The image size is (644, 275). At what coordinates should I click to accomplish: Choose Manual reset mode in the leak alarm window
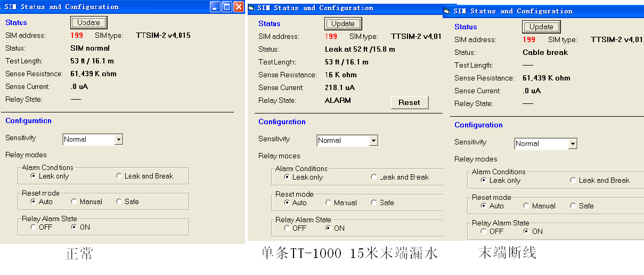(328, 203)
